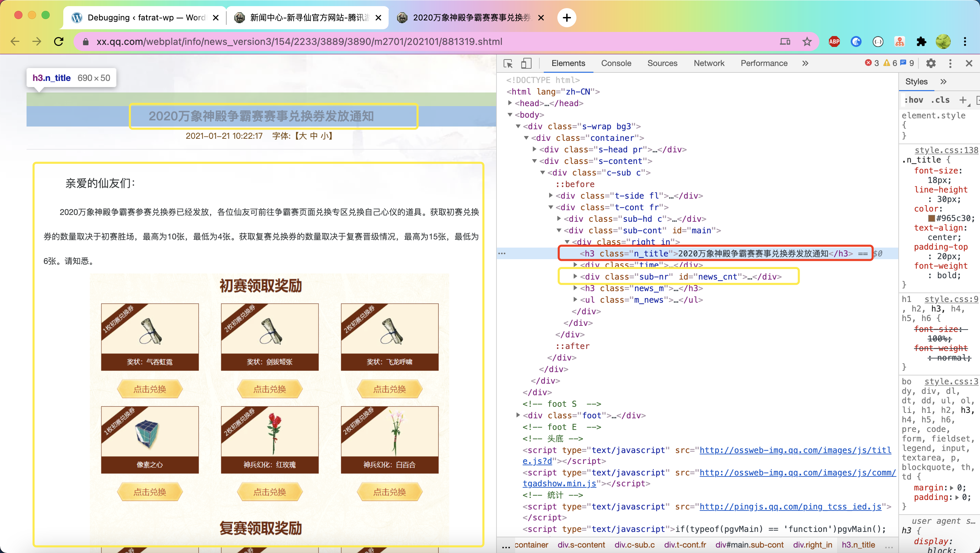Open Chrome's three-dot menu
Image resolution: width=980 pixels, height=553 pixels.
965,41
